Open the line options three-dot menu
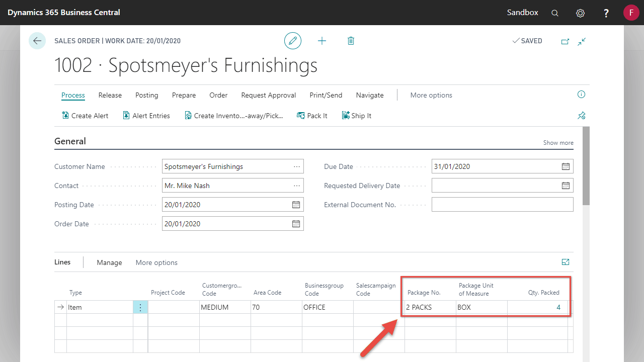Image resolution: width=644 pixels, height=362 pixels. point(140,307)
